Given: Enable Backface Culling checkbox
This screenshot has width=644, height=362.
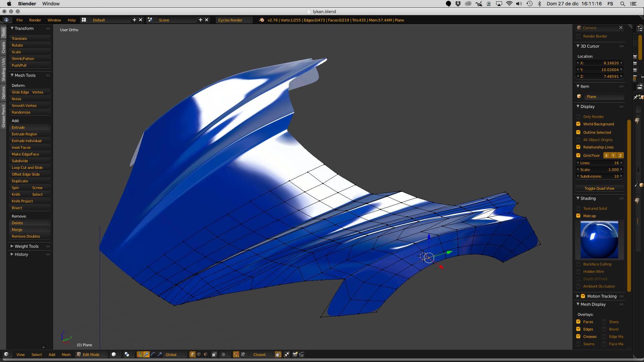Looking at the screenshot, I should point(578,264).
